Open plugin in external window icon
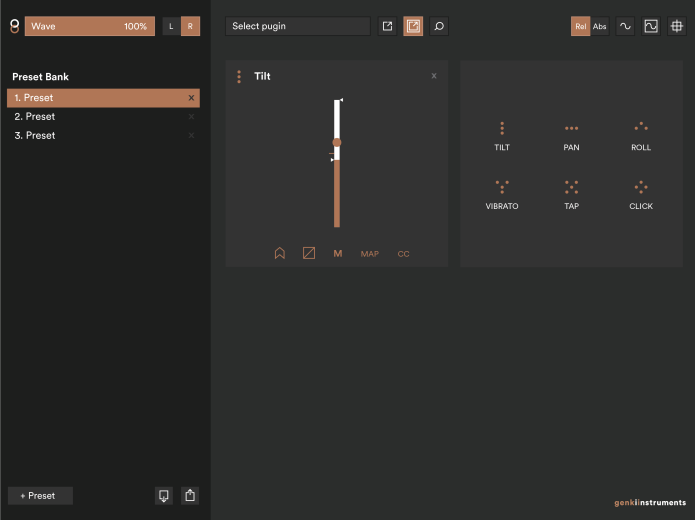The height and width of the screenshot is (520, 695). (x=387, y=26)
